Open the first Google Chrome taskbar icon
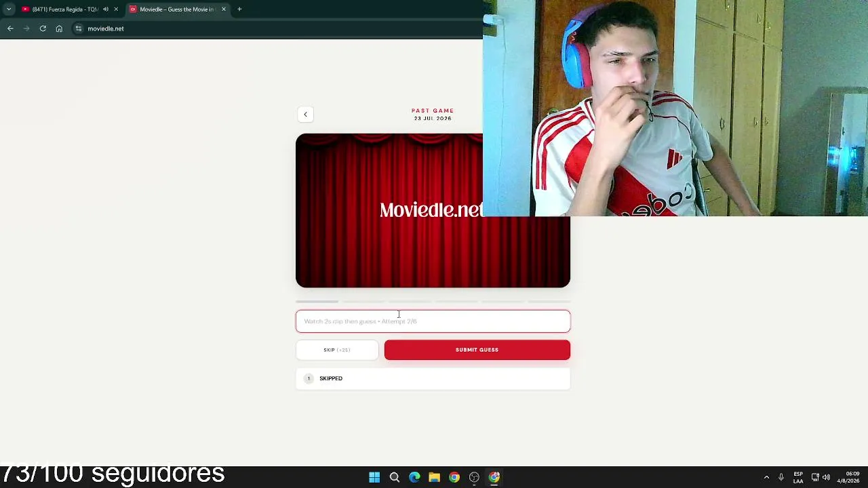Image resolution: width=868 pixels, height=488 pixels. [454, 477]
